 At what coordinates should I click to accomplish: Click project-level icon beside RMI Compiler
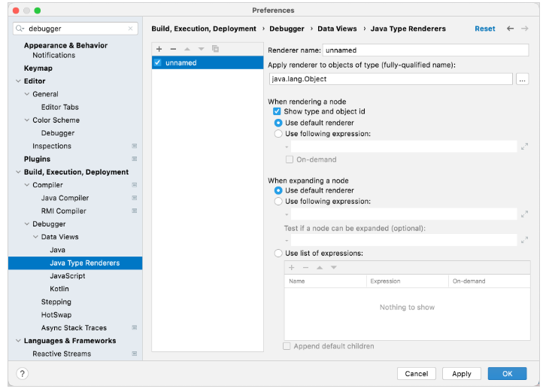[135, 211]
